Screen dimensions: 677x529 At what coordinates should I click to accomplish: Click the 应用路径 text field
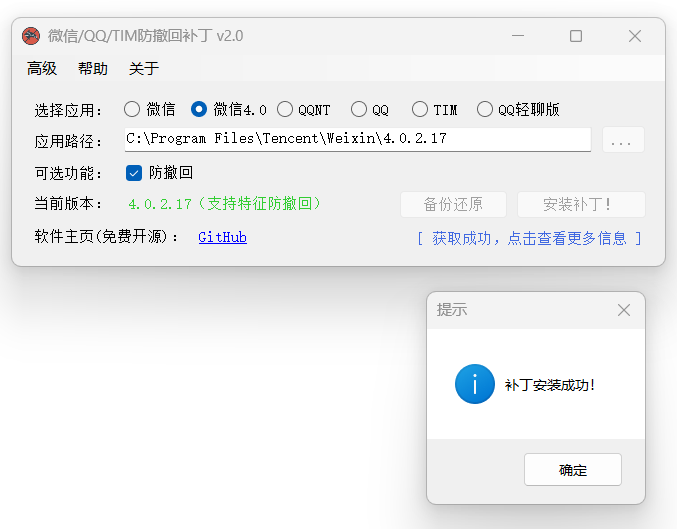355,139
